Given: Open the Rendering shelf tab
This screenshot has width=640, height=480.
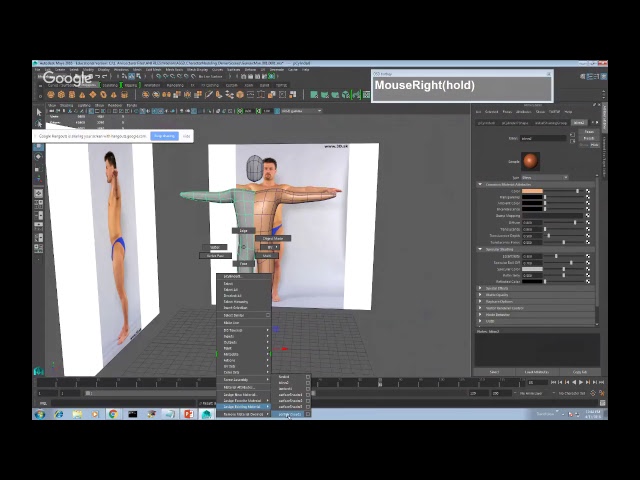Looking at the screenshot, I should point(175,85).
